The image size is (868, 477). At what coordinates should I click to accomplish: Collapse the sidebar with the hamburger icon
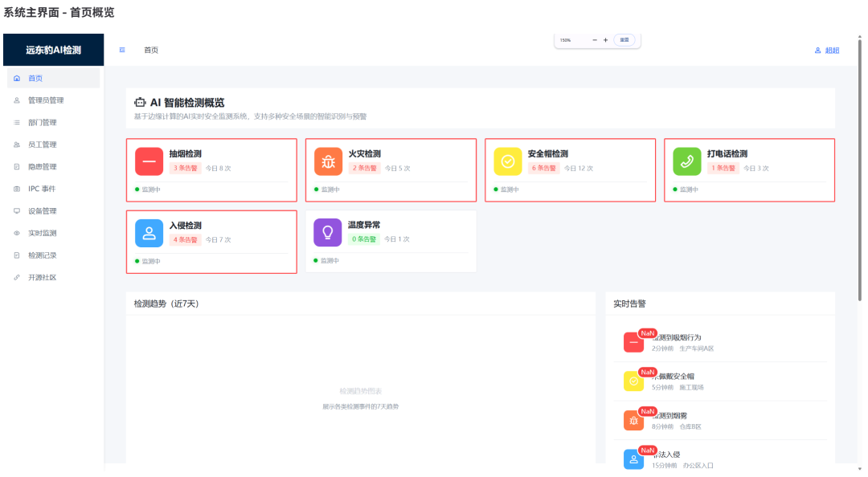(x=122, y=50)
